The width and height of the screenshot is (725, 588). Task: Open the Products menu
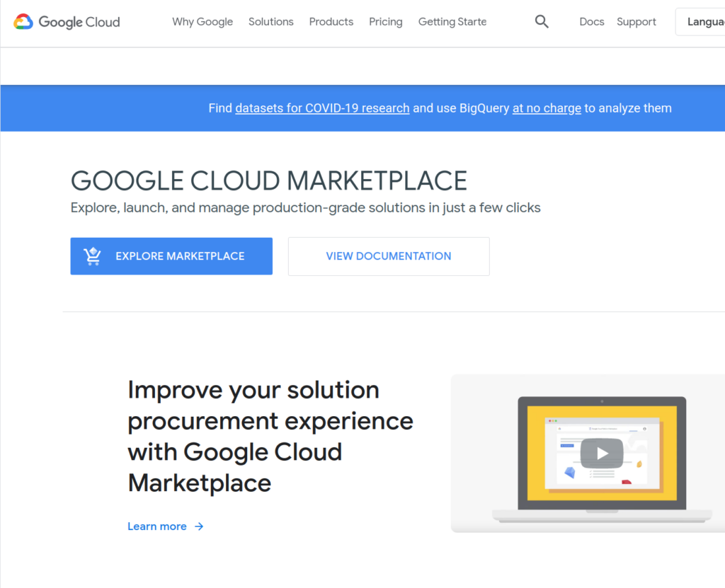coord(331,22)
